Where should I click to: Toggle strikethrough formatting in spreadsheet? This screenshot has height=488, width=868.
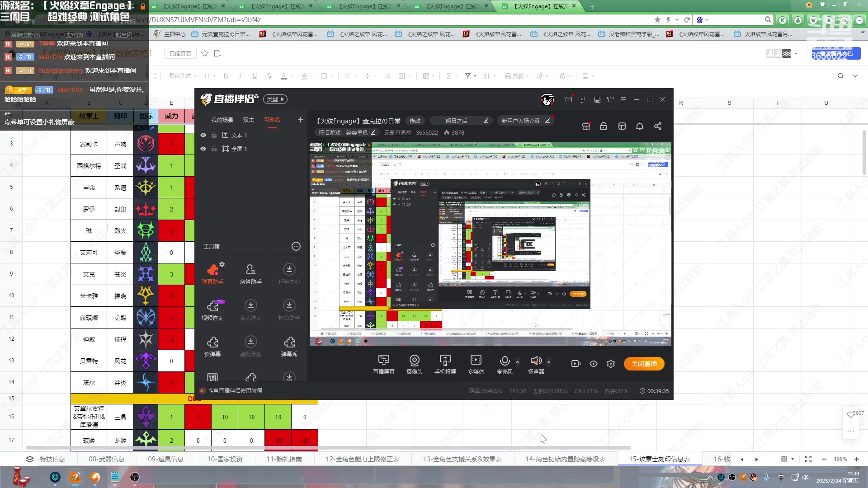point(269,76)
